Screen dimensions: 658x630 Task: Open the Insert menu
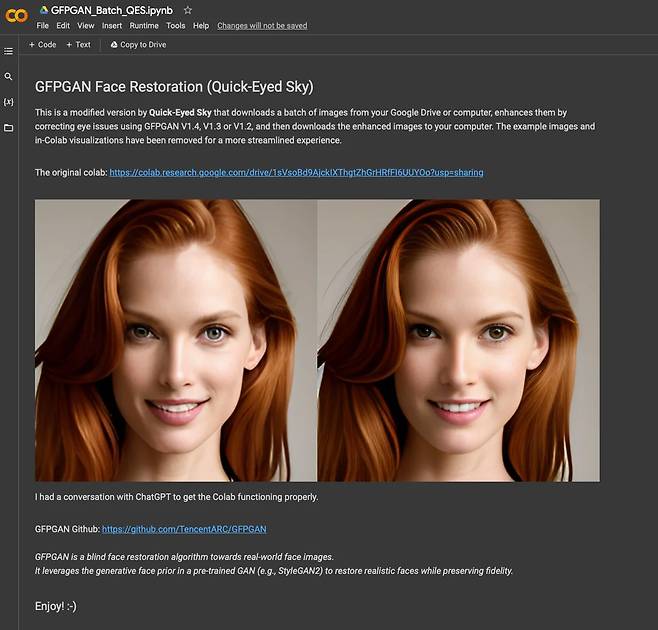click(112, 26)
